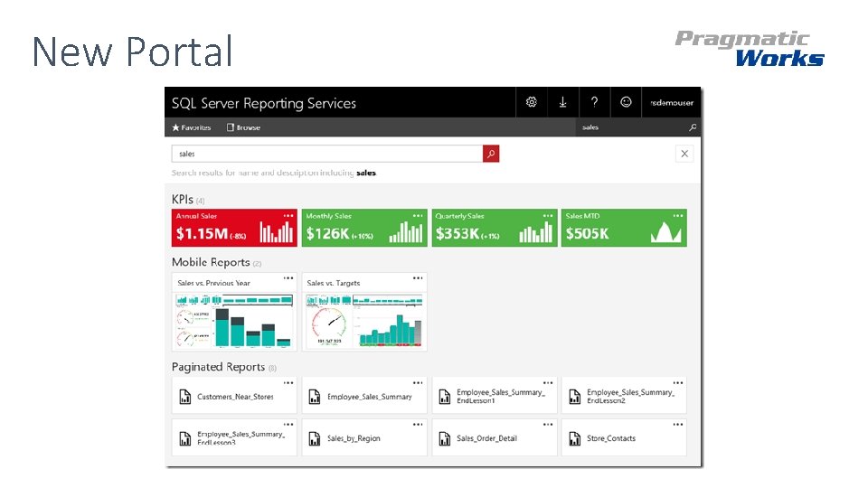Click the main sales search field
Viewport: 868px width, 488px height.
tap(327, 154)
